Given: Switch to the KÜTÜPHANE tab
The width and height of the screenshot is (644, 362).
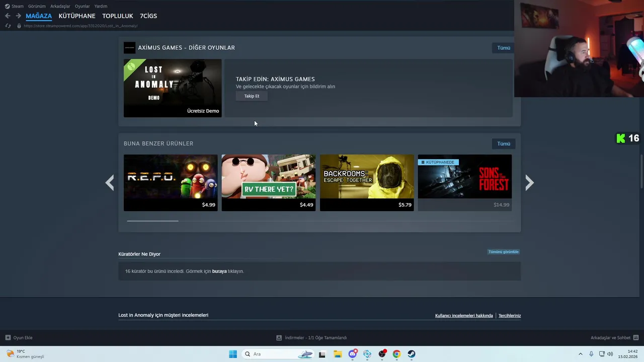Looking at the screenshot, I should [x=77, y=16].
